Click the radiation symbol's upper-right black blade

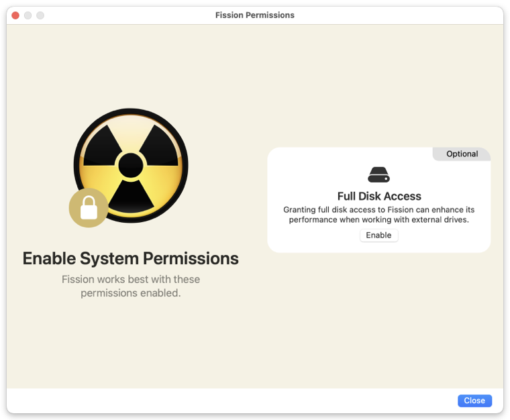click(x=160, y=147)
